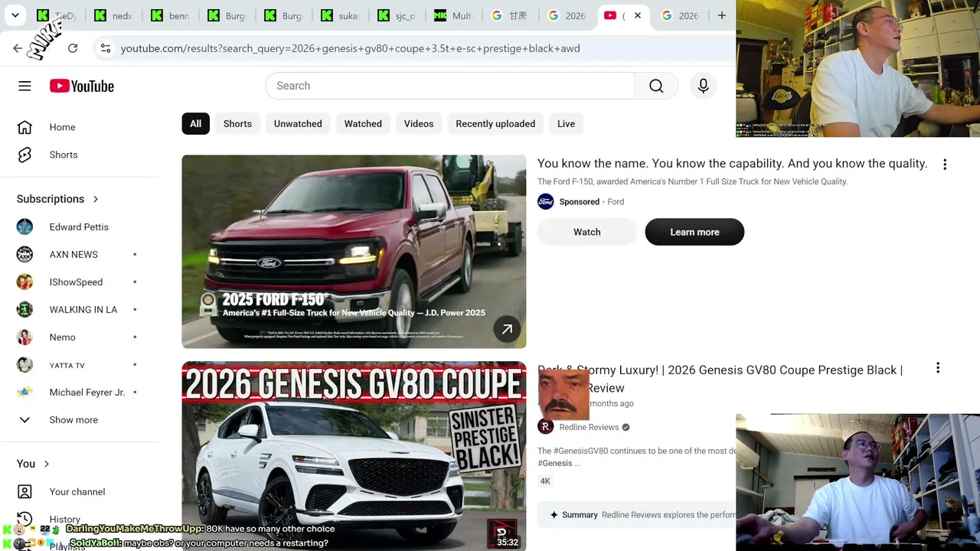Screen dimensions: 980x551
Task: Filter results by Watched chip
Action: point(363,123)
